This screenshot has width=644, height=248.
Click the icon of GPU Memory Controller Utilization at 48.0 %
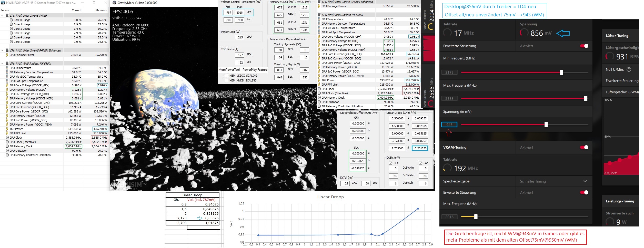7,155
